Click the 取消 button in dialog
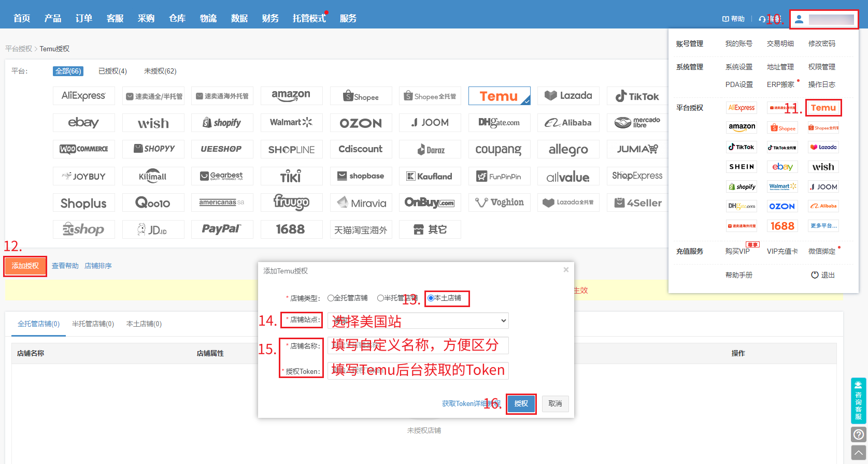Viewport: 868px width, 464px height. (x=555, y=403)
